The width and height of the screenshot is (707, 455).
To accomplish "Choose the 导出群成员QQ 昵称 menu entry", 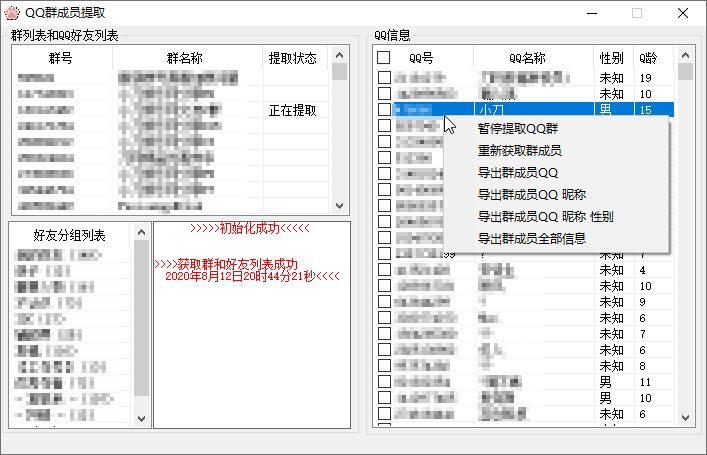I will tap(530, 195).
